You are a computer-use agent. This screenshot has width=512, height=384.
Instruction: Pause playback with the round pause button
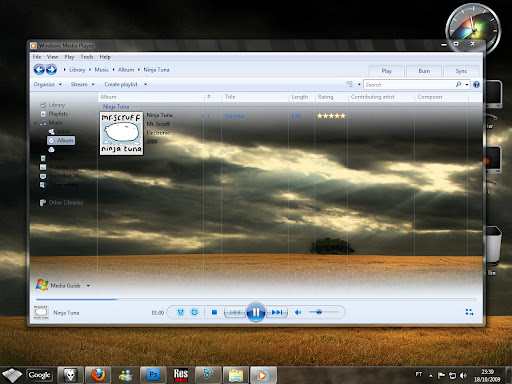[x=256, y=312]
